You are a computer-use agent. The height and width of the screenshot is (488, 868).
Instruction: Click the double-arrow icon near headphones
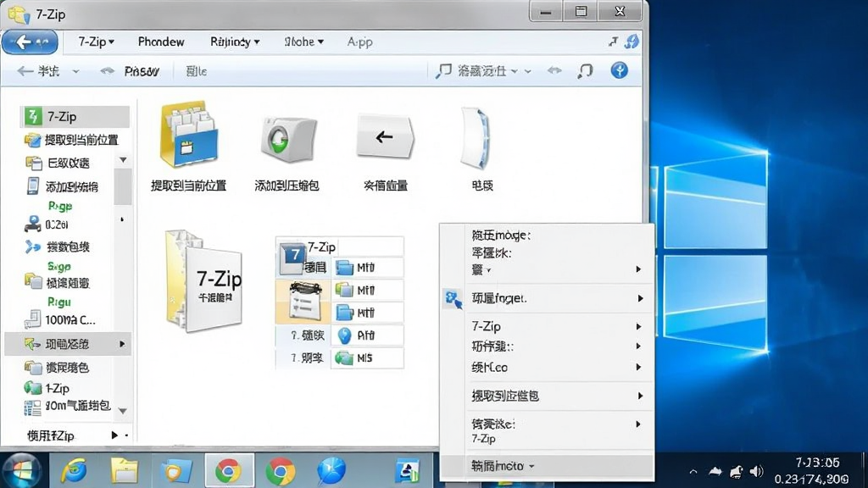554,70
